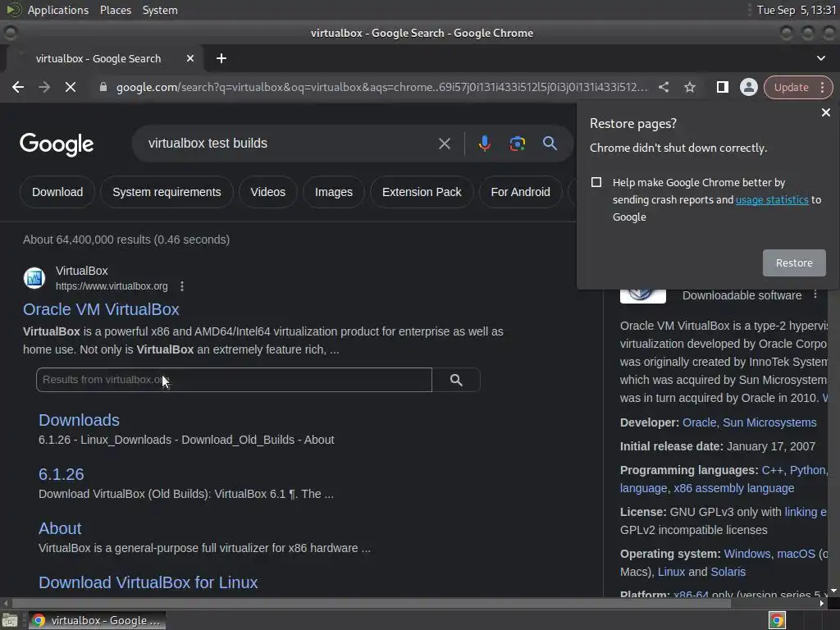Expand the tab search dropdown arrow
This screenshot has height=630, width=840.
[820, 58]
